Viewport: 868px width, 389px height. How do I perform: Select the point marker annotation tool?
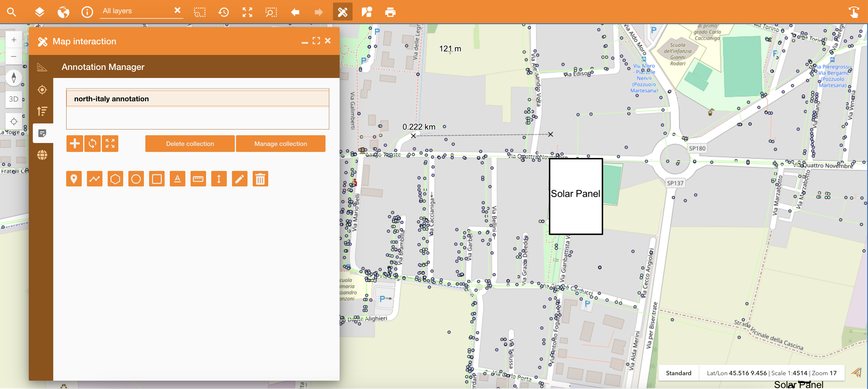click(74, 179)
